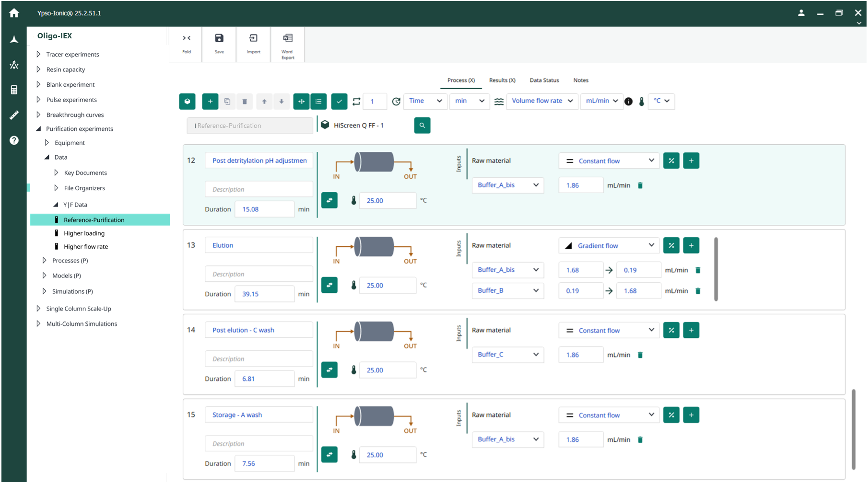The height and width of the screenshot is (482, 868).
Task: Click the thermometer toggle near the temperature unit selector
Action: pos(641,101)
